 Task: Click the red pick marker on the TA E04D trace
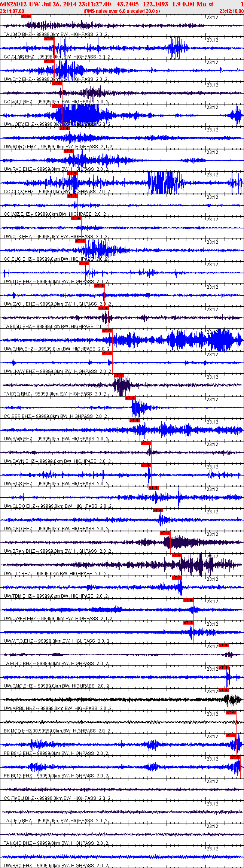[x=223, y=645]
